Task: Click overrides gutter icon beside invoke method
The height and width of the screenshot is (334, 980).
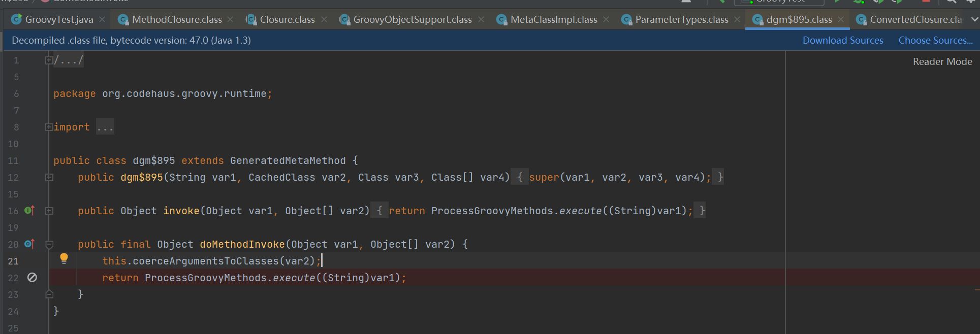Action: coord(29,211)
